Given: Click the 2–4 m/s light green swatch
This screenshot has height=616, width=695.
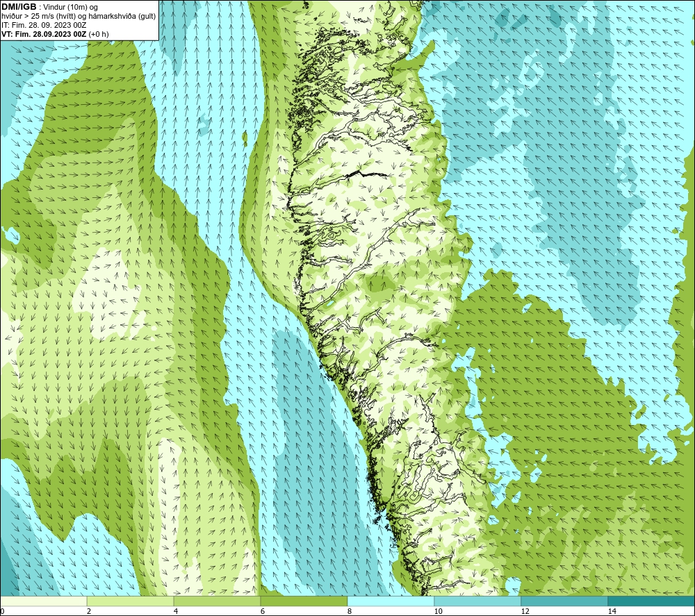Looking at the screenshot, I should click(130, 601).
